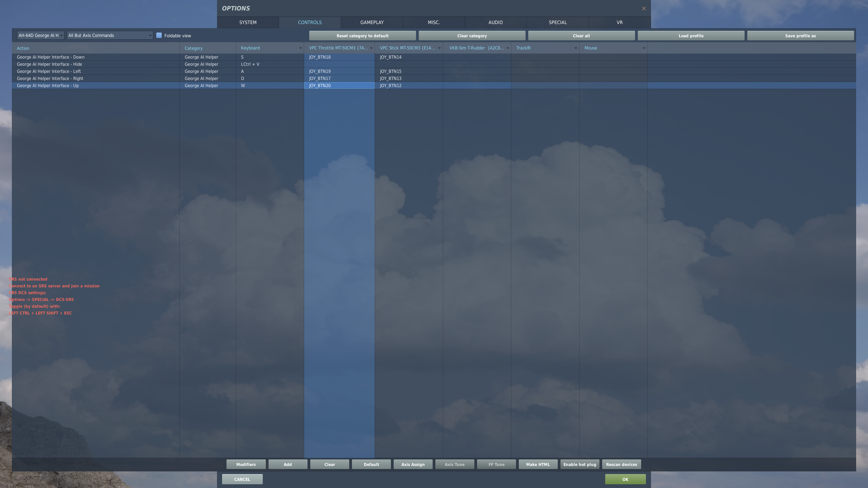
Task: Select the JOY_BTN15 stick binding cell
Action: tap(409, 71)
